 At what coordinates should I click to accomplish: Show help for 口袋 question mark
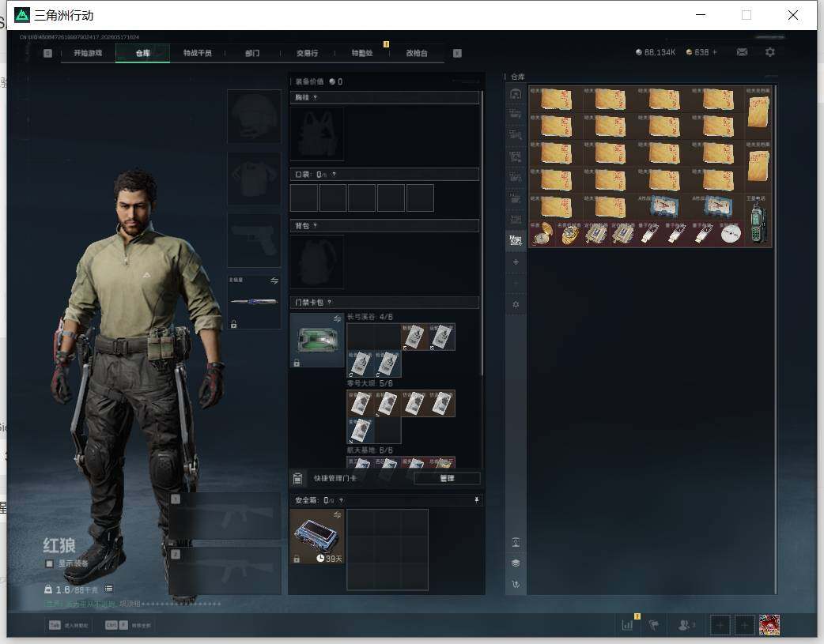click(x=334, y=175)
